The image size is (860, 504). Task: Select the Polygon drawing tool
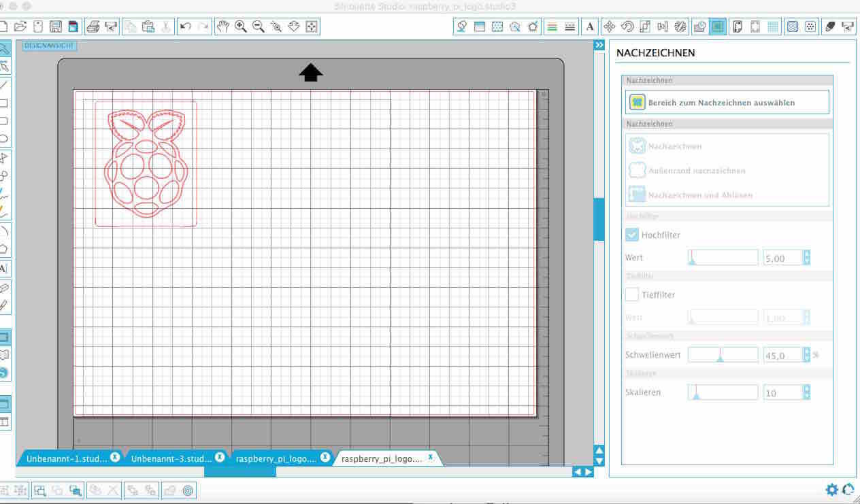(x=4, y=248)
